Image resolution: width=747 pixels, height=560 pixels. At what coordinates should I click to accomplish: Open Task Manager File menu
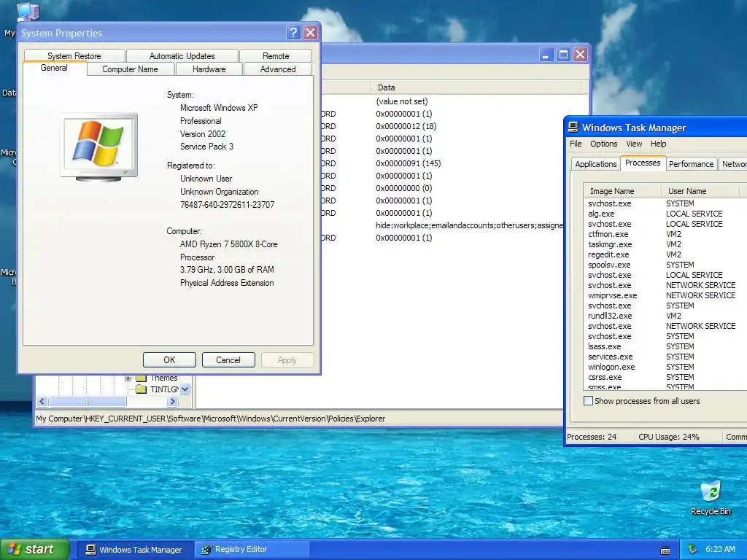(576, 144)
